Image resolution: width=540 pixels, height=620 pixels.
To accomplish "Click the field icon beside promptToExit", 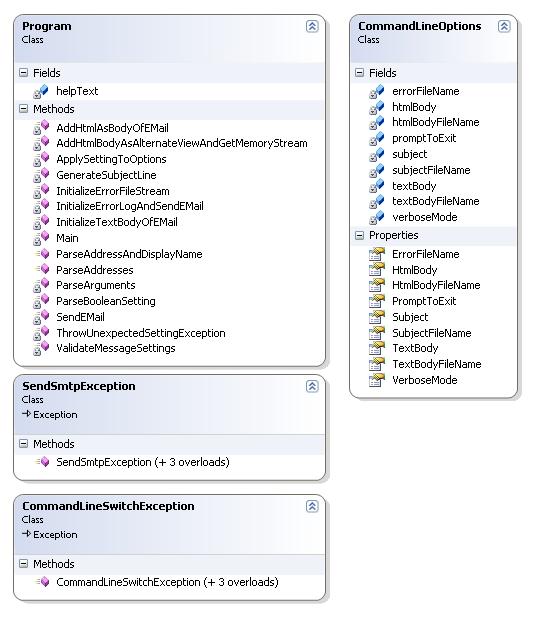I will (376, 139).
